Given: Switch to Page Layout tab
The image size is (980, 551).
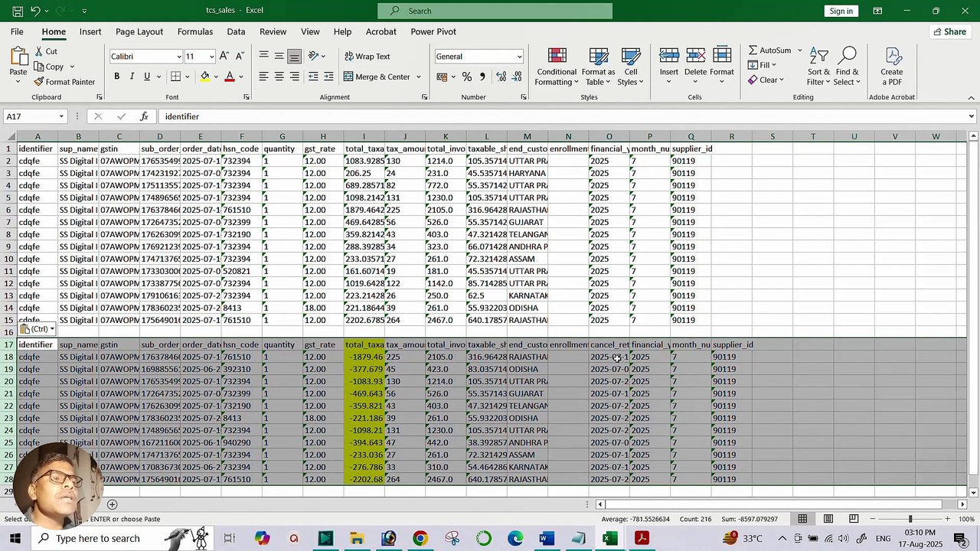Looking at the screenshot, I should point(139,31).
